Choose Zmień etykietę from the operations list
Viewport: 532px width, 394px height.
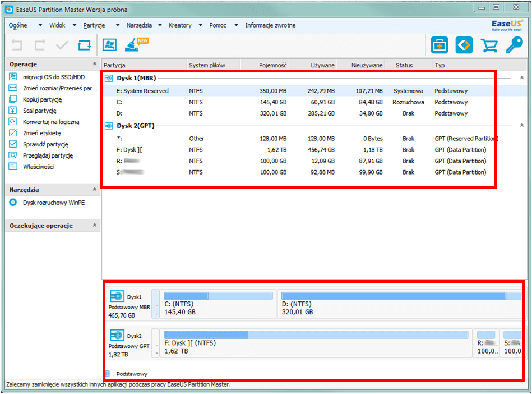point(41,133)
